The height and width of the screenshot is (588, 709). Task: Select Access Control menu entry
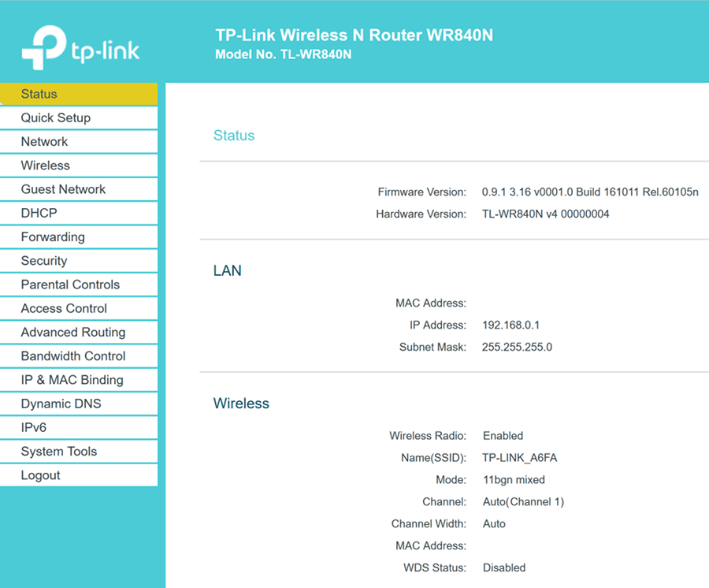[79, 308]
